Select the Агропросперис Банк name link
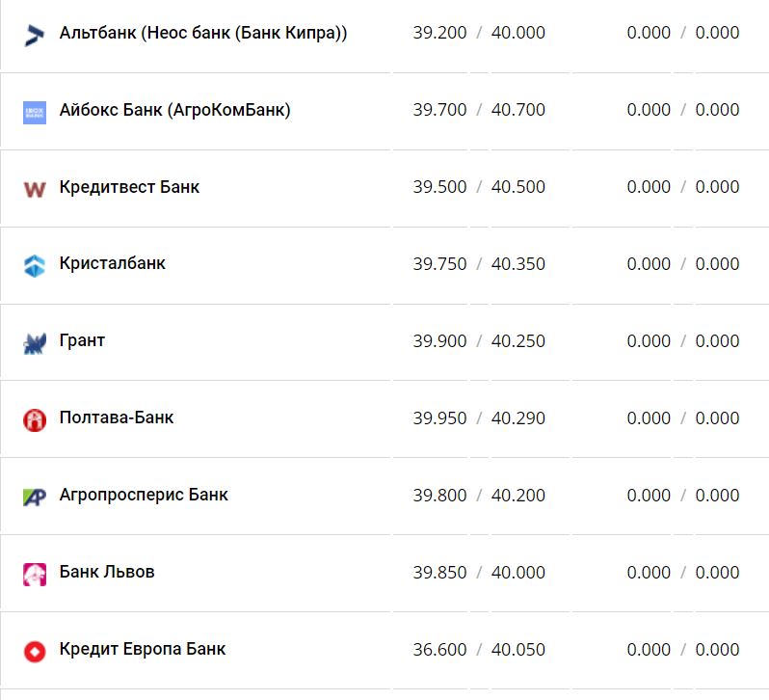The height and width of the screenshot is (700, 769). 144,495
